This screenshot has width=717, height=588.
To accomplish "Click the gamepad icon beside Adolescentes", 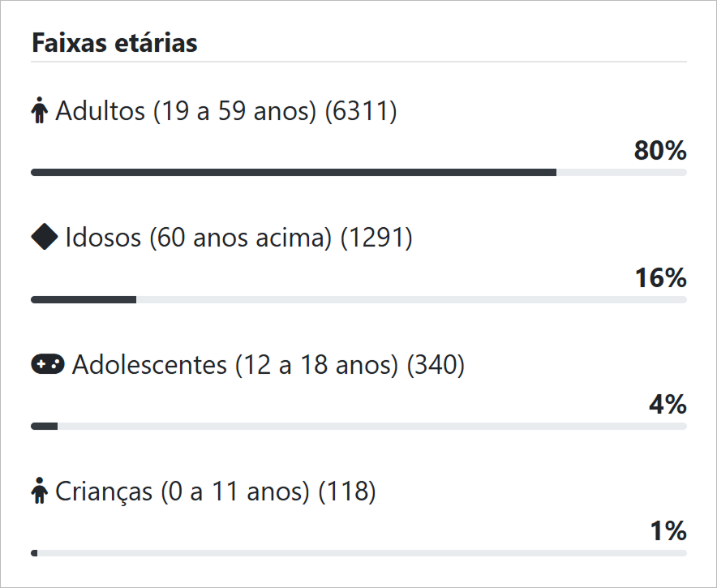I will tap(47, 364).
